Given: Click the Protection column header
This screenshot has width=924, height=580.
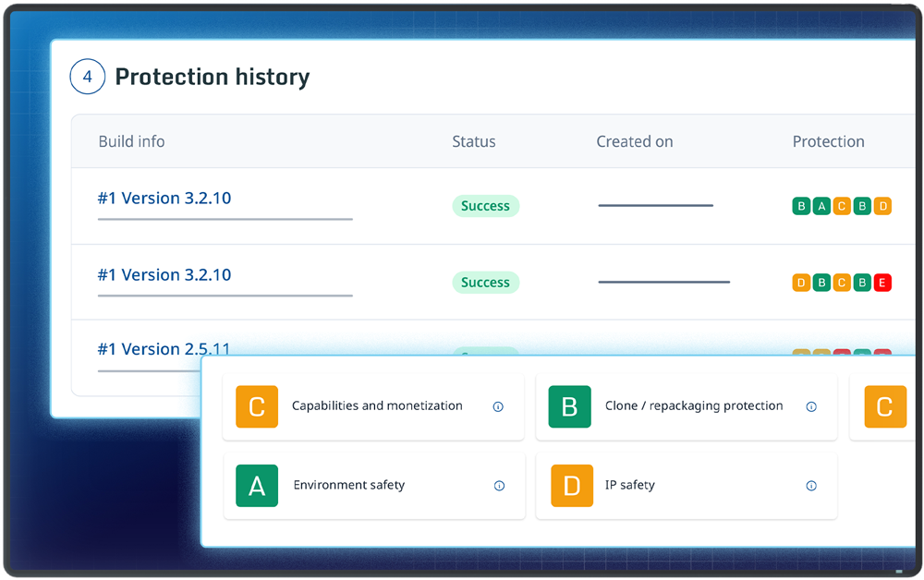Looking at the screenshot, I should 829,141.
